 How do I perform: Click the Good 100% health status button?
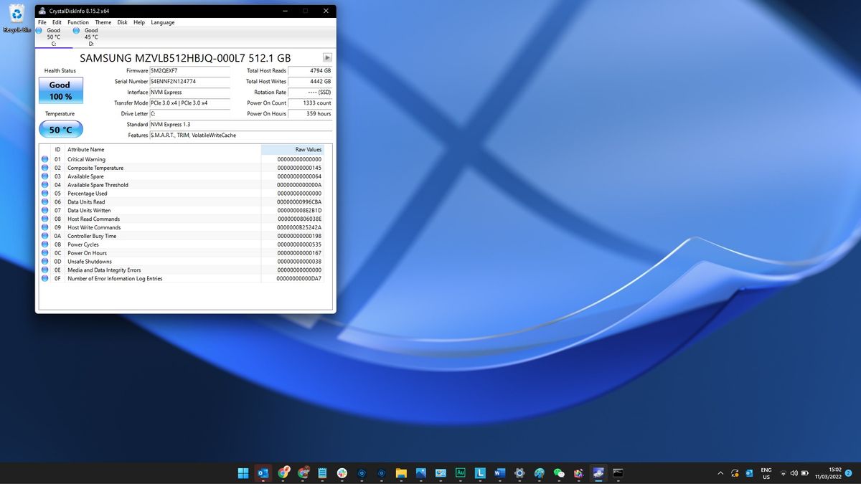tap(60, 90)
